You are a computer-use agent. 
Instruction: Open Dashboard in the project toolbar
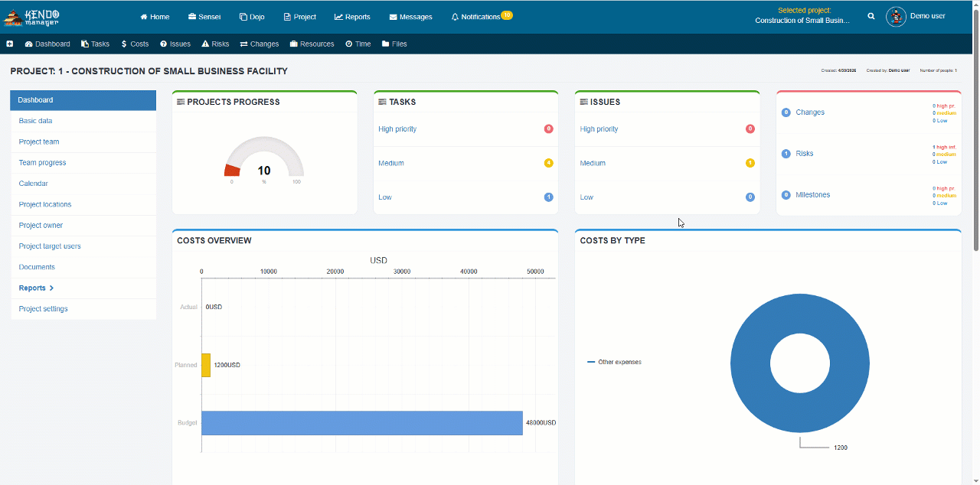point(47,44)
